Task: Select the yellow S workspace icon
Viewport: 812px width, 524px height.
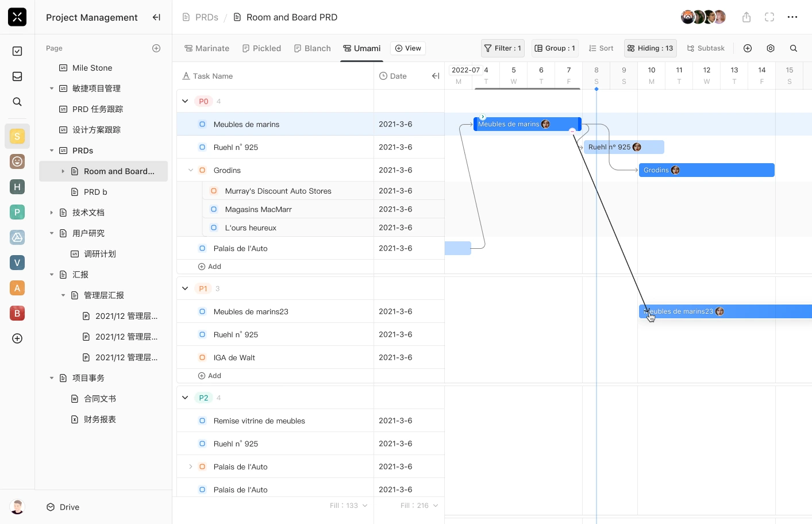Action: 17,136
